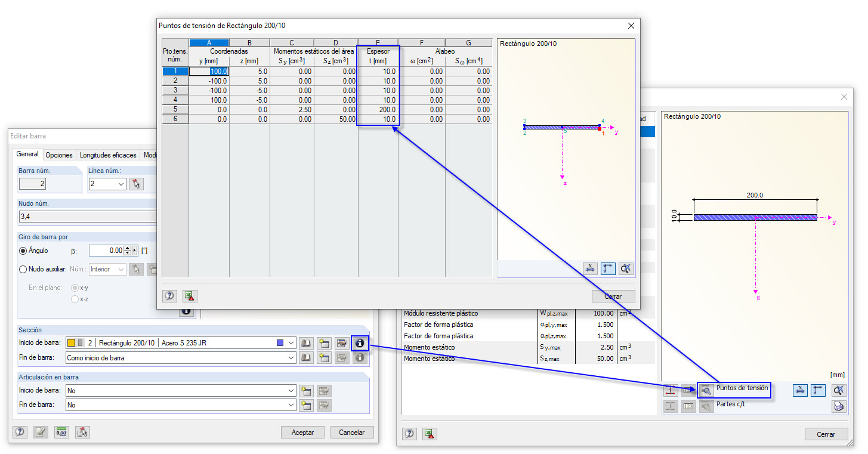Open β angle side arrow menu
The width and height of the screenshot is (868, 454).
point(134,251)
